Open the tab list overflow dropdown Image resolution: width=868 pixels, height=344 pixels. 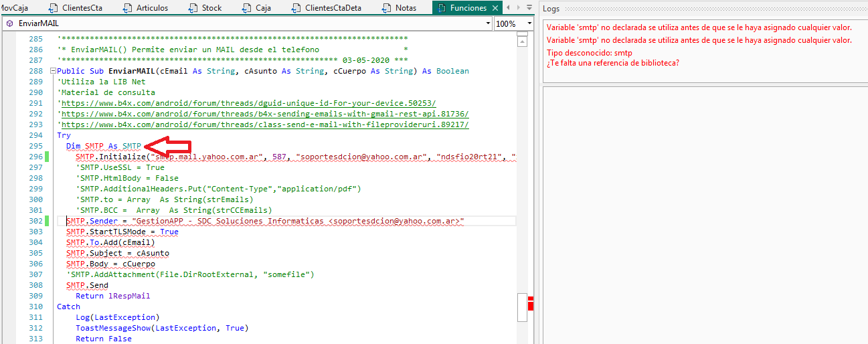[x=529, y=8]
